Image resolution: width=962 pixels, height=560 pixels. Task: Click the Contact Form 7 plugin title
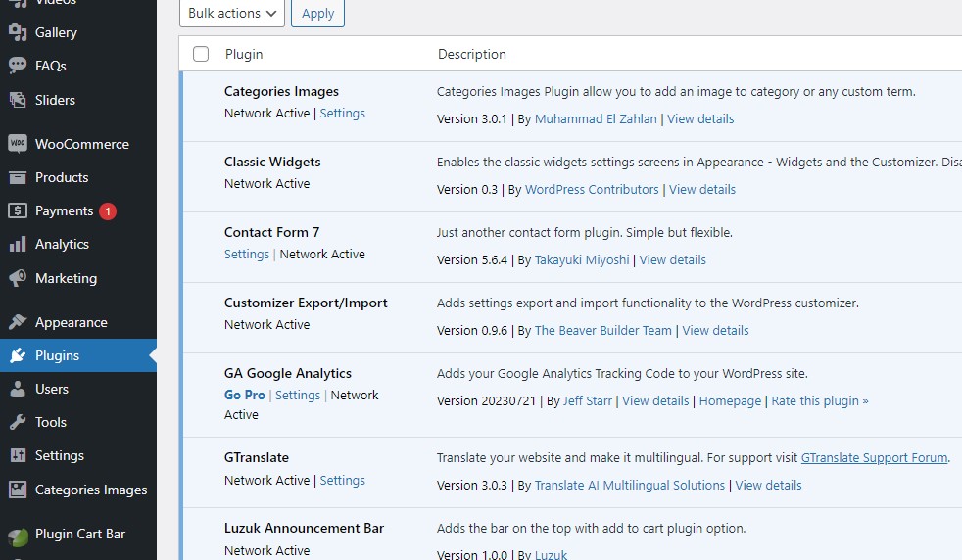[x=271, y=232]
